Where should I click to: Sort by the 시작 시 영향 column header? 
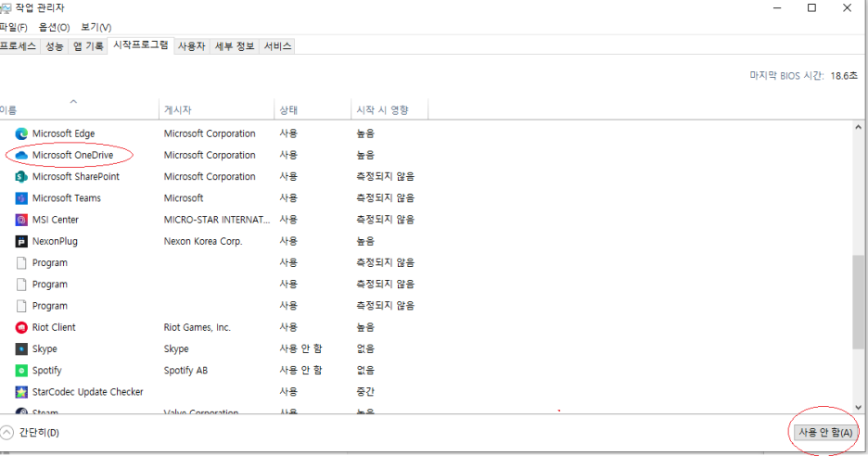389,109
